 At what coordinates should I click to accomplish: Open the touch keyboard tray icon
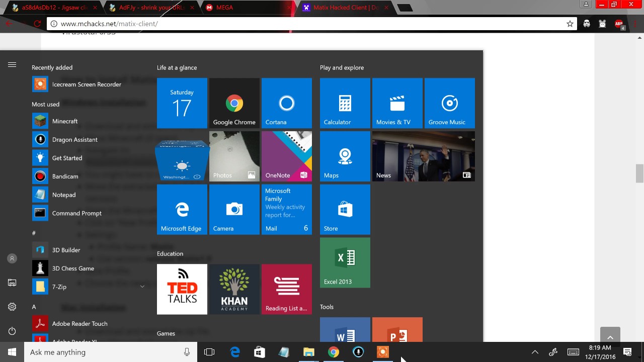tap(573, 352)
